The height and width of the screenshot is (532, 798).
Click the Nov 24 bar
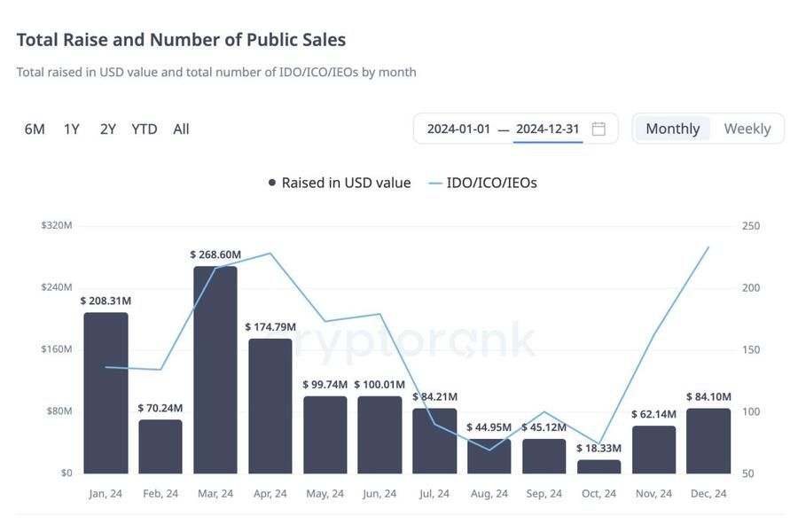coord(654,450)
